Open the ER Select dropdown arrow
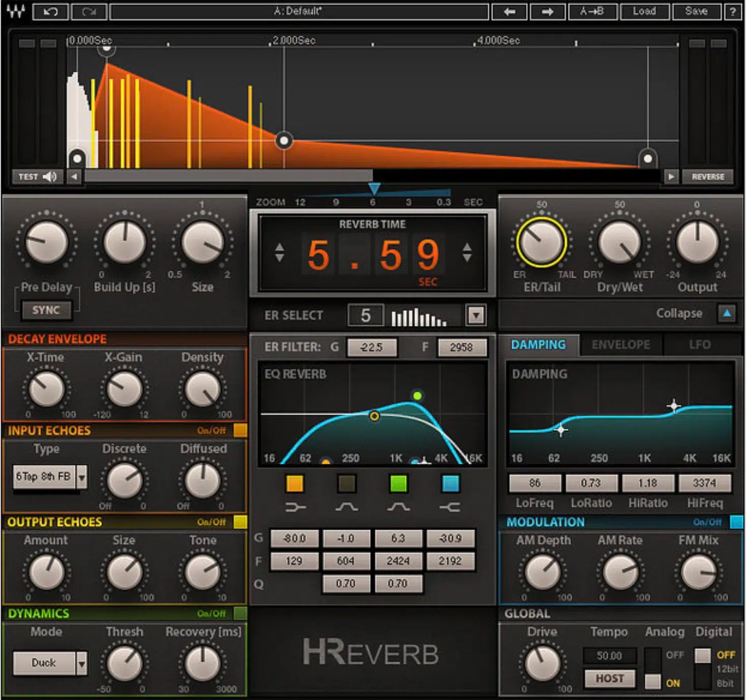 (x=476, y=315)
